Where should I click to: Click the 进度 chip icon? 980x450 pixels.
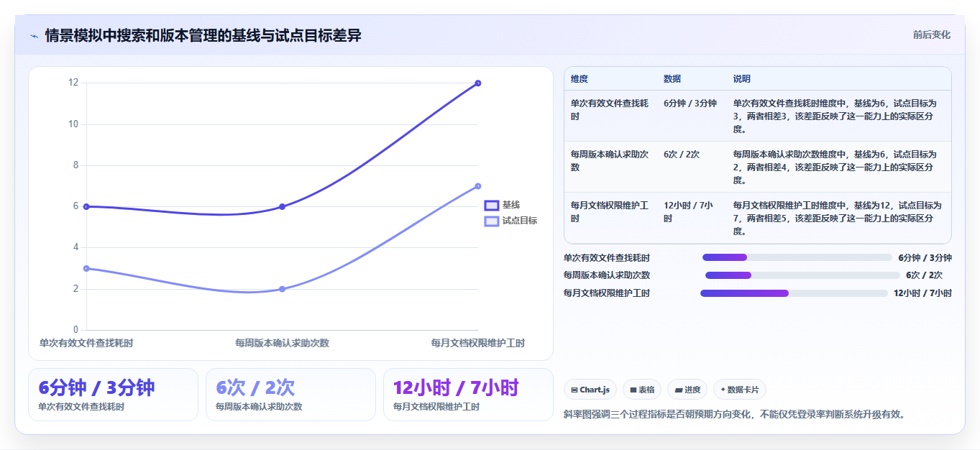pyautogui.click(x=679, y=390)
